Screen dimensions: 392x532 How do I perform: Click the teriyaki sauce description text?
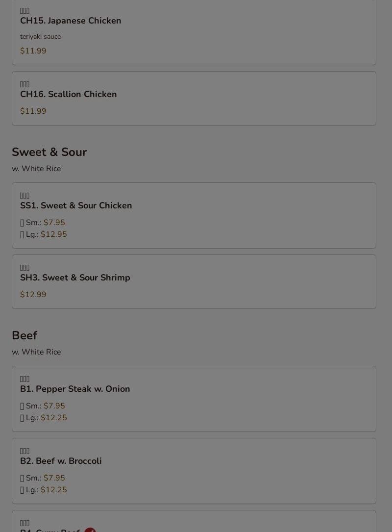click(40, 37)
